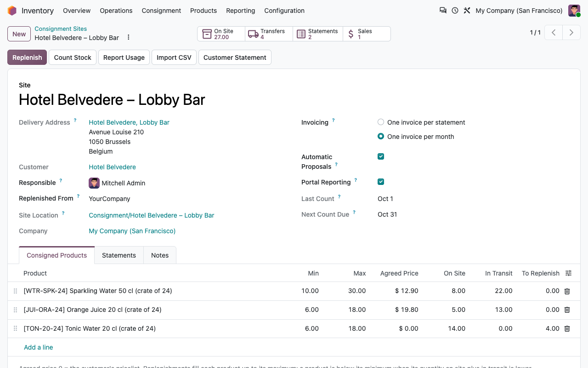Click the help icon next to Invoicing
The image size is (588, 368).
334,121
